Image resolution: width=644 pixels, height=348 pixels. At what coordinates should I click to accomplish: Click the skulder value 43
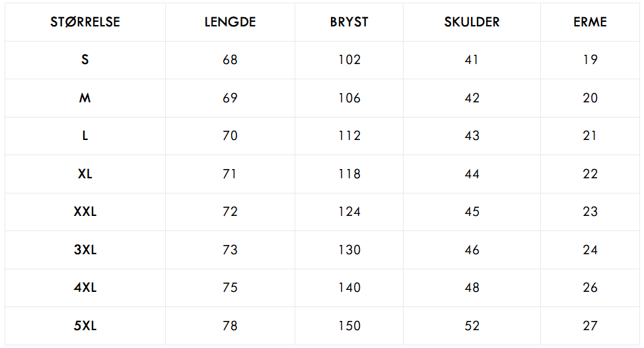click(472, 136)
